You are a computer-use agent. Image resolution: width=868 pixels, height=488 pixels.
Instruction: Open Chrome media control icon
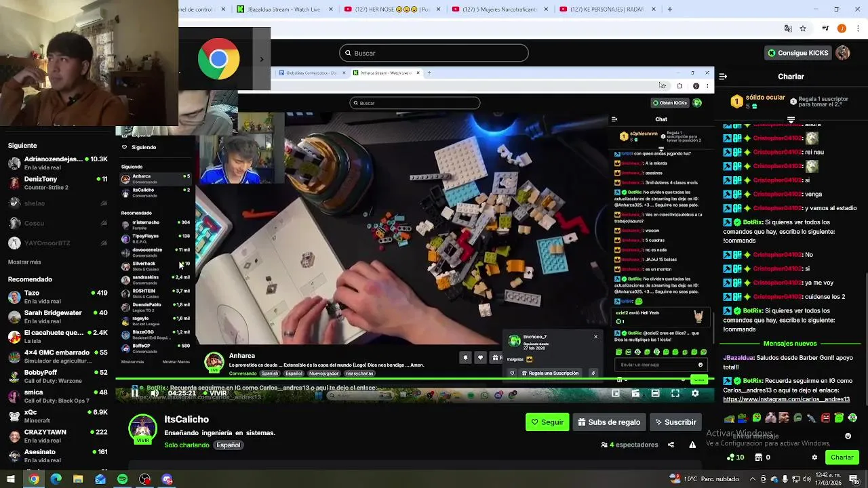[825, 28]
